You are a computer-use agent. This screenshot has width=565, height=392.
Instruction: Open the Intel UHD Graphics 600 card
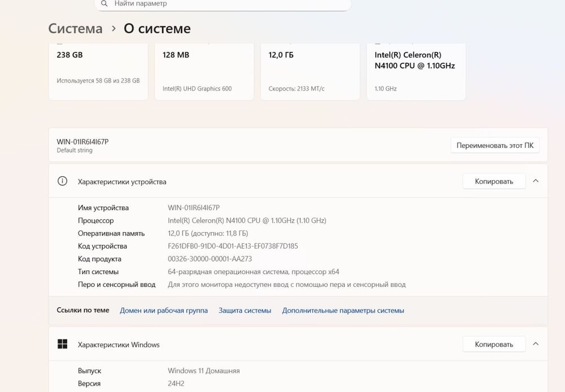click(204, 71)
